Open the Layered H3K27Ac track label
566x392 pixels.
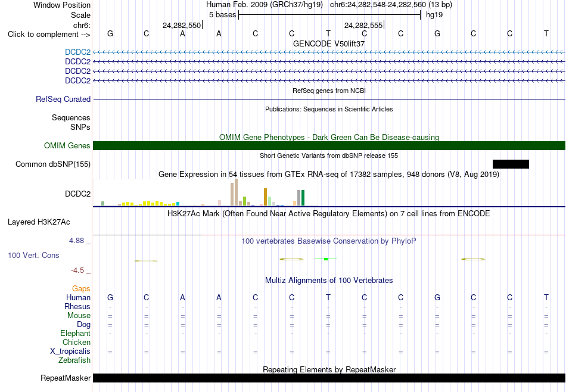click(x=39, y=222)
